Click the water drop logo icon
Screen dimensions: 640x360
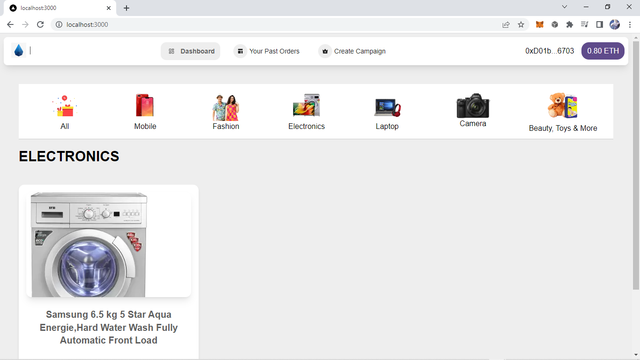coord(19,51)
